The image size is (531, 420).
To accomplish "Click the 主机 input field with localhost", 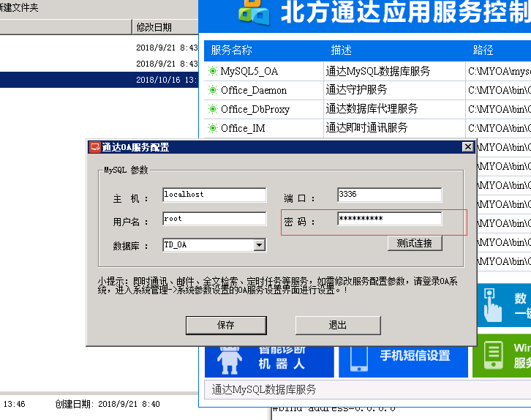I will point(214,195).
